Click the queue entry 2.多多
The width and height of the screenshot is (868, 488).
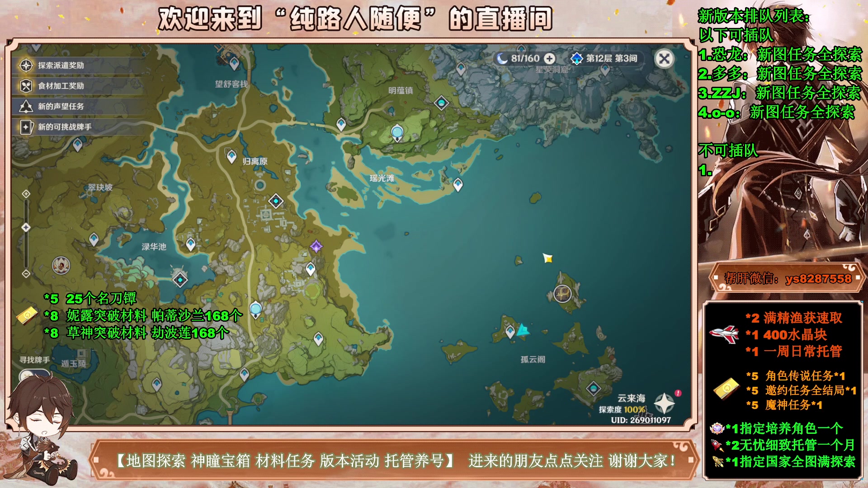pos(780,74)
